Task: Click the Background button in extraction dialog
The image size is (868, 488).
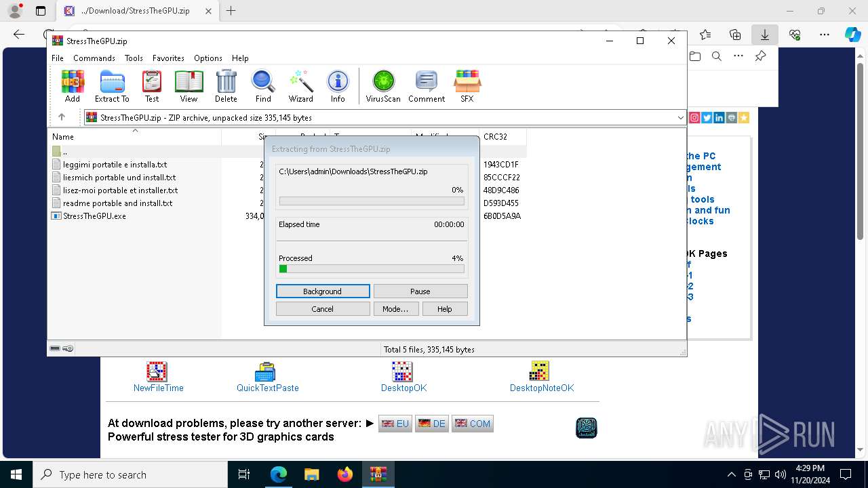Action: [323, 291]
